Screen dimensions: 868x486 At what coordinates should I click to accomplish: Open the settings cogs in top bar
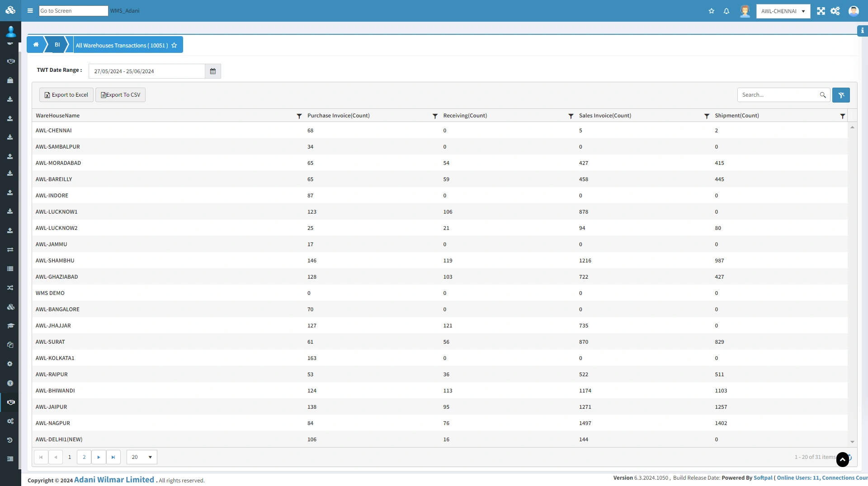(835, 11)
